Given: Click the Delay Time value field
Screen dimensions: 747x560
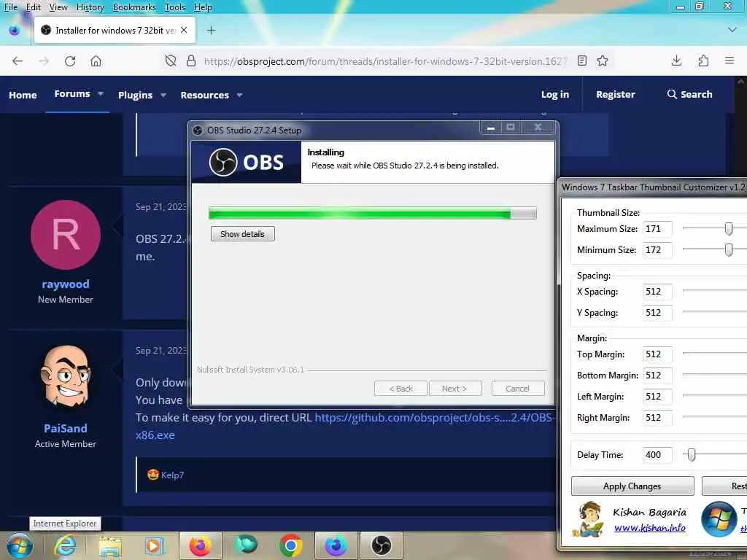Looking at the screenshot, I should (657, 455).
